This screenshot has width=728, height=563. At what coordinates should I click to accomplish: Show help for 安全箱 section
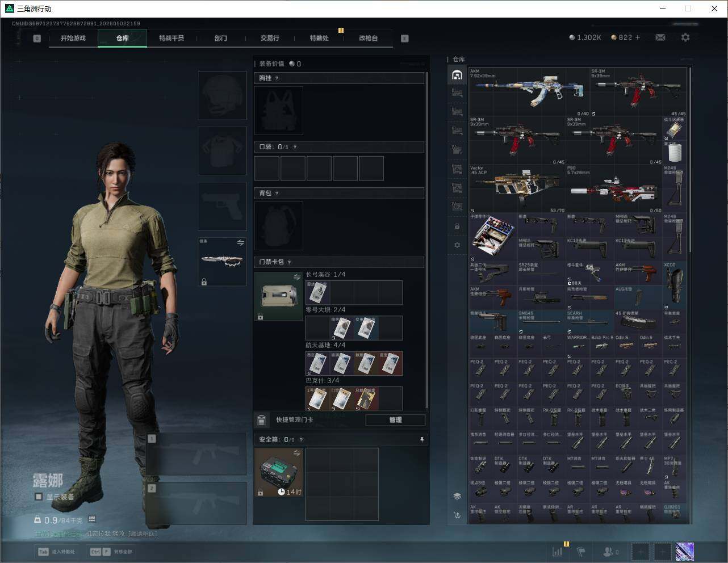click(301, 440)
